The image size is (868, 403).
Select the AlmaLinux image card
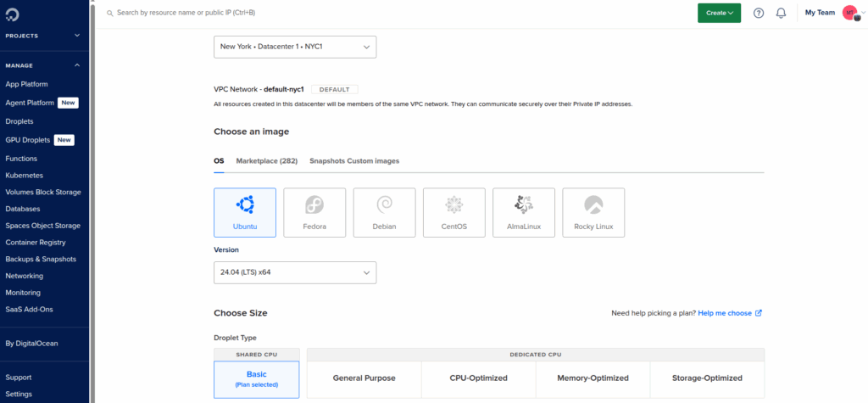(524, 212)
